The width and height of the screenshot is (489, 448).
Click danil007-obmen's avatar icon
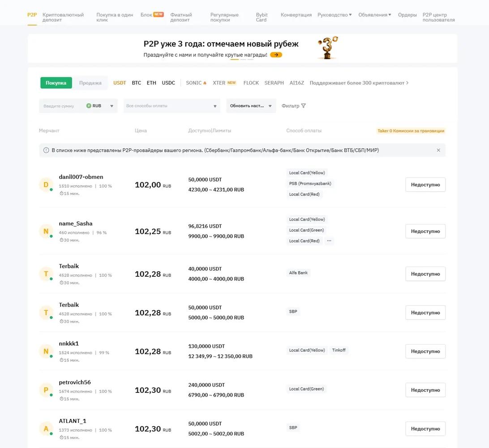[x=46, y=184]
